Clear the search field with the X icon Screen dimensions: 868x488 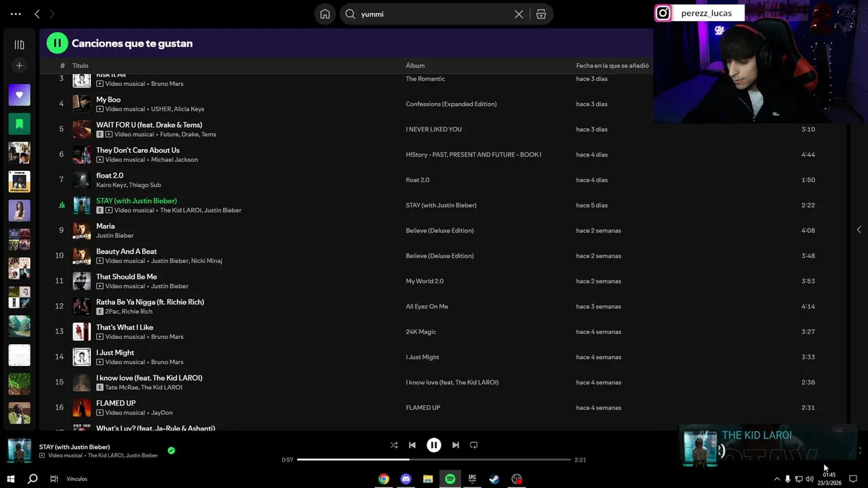(519, 14)
